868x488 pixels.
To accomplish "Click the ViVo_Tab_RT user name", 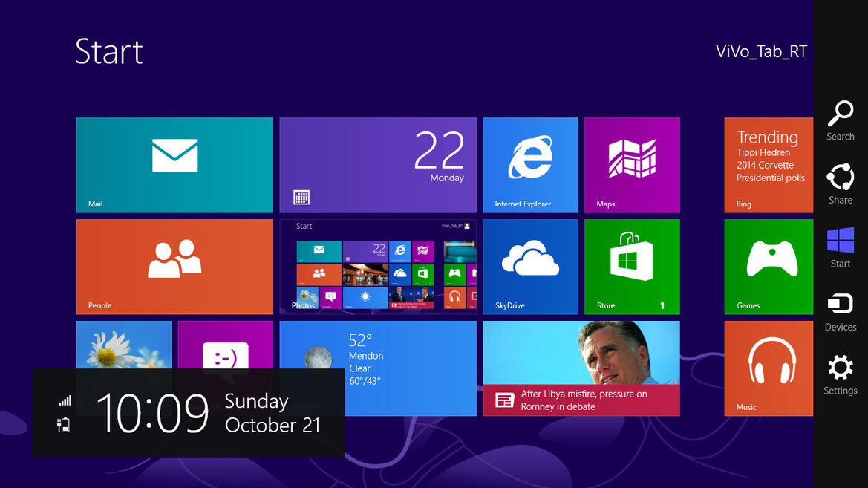I will (x=761, y=51).
